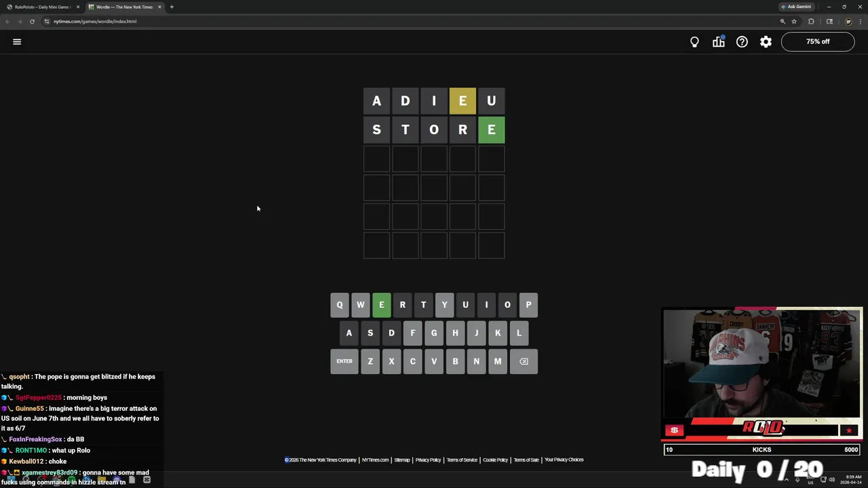Tap the N key
Image resolution: width=868 pixels, height=488 pixels.
(x=477, y=361)
